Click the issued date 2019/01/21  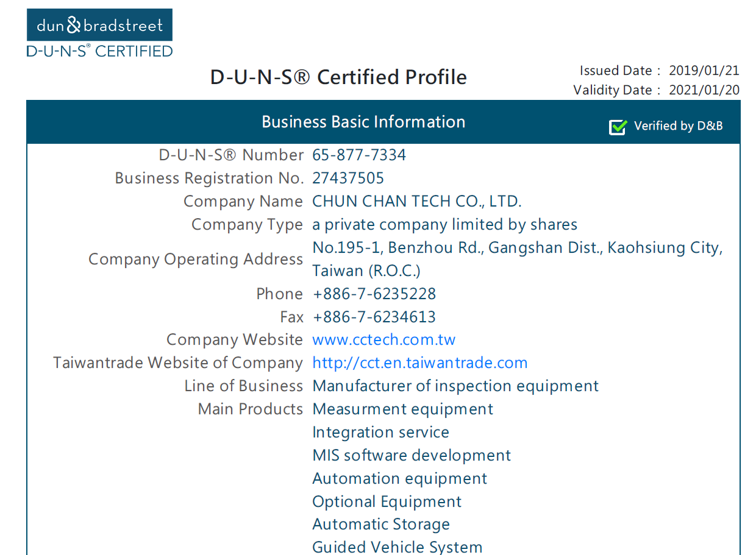coord(704,70)
